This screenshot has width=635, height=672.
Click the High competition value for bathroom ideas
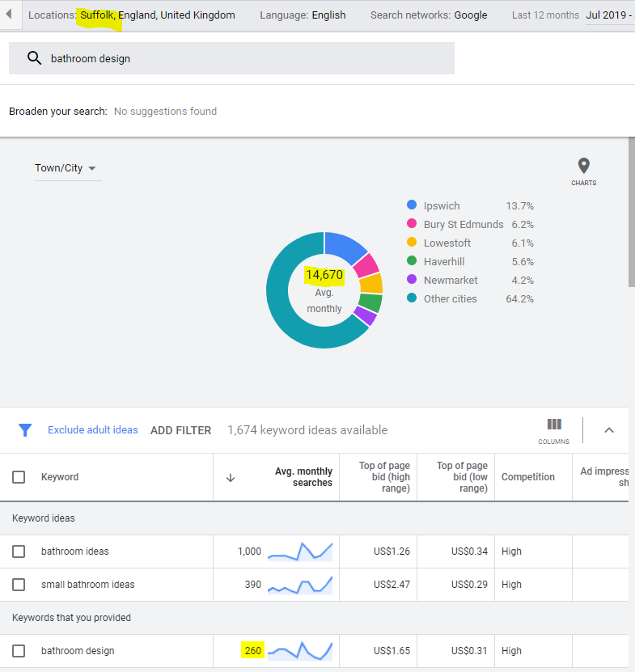(x=511, y=552)
